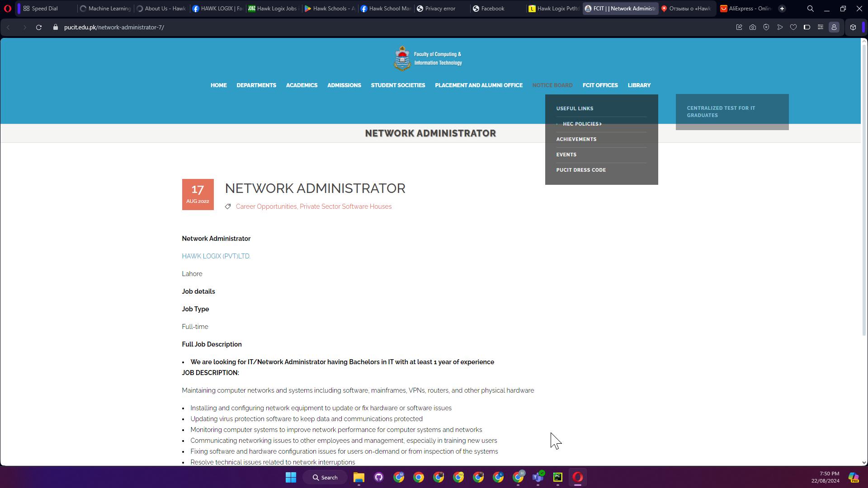The height and width of the screenshot is (488, 868).
Task: Click the share/edit page icon in toolbar
Action: [739, 27]
